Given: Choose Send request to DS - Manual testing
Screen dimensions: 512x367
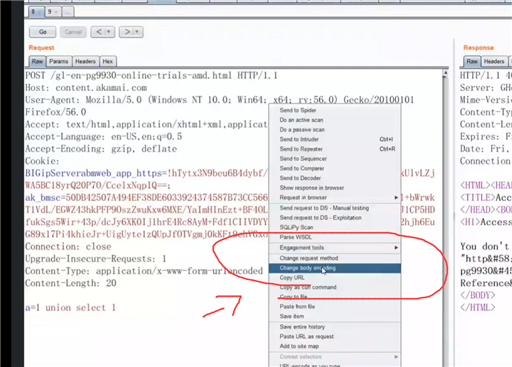Looking at the screenshot, I should tap(335, 208).
